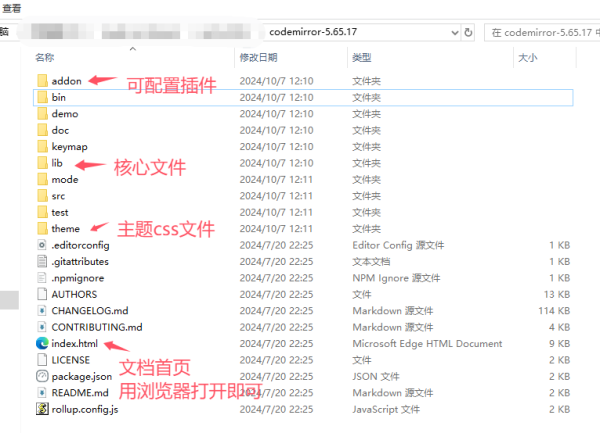Sort by the 修改日期 column header
This screenshot has width=600, height=433.
tap(258, 57)
